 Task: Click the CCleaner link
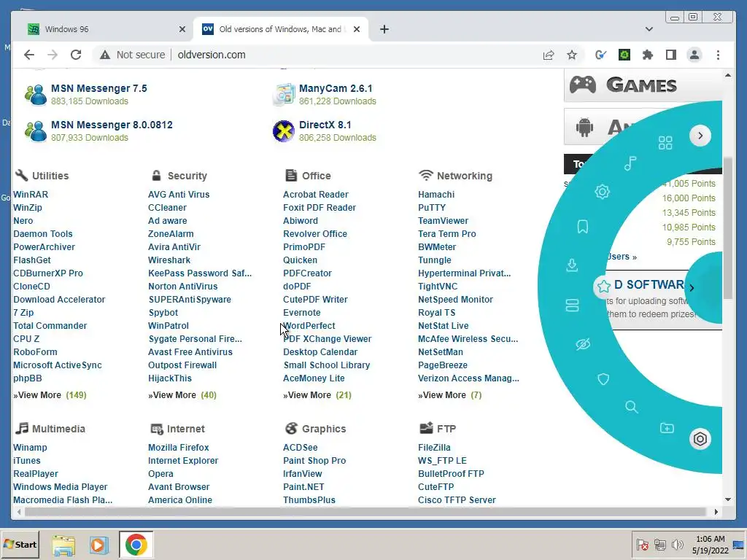click(167, 208)
